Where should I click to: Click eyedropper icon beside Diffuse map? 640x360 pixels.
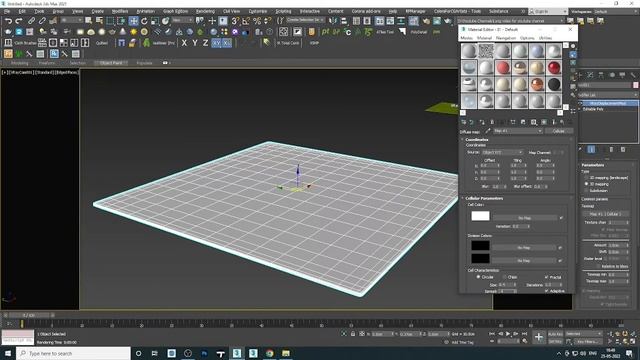tap(487, 131)
